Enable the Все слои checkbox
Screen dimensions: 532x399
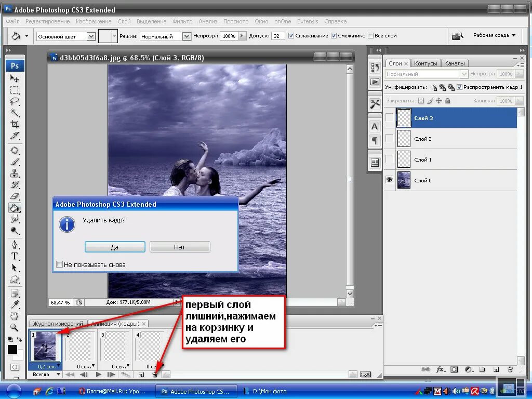coord(371,36)
